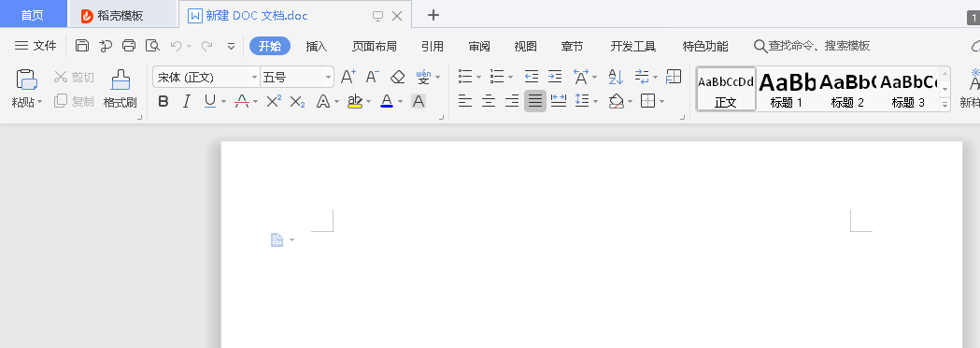
Task: Click the Paste clipboard icon
Action: [x=26, y=79]
